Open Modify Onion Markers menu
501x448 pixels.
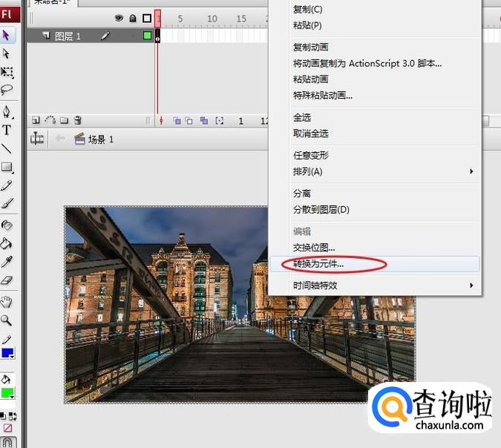(x=220, y=121)
